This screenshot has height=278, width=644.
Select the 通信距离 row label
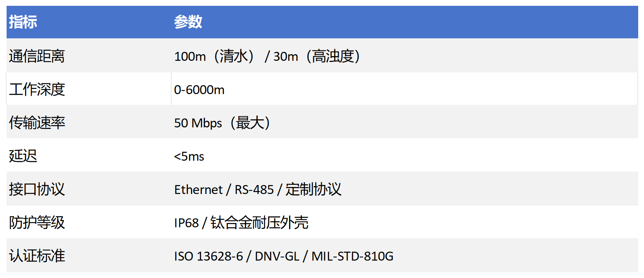[37, 57]
